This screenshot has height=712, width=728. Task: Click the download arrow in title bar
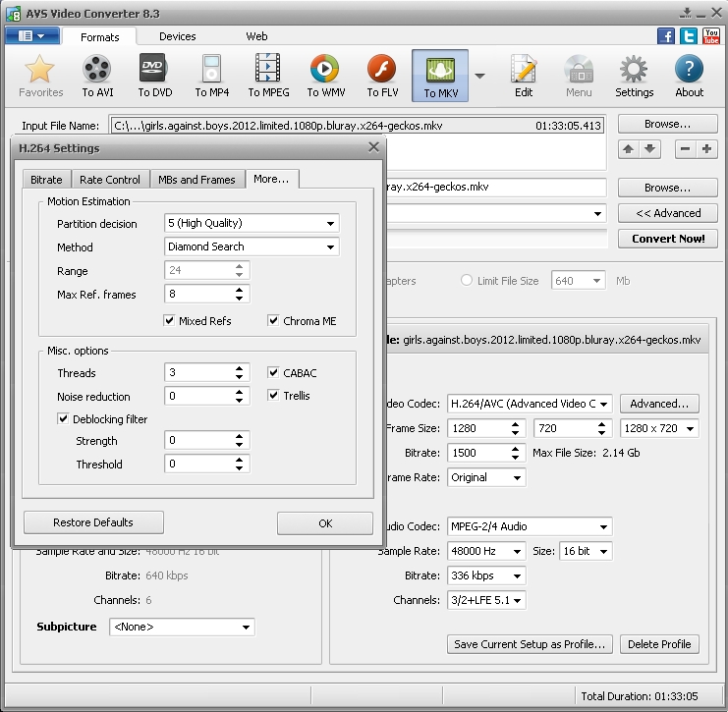pyautogui.click(x=686, y=13)
